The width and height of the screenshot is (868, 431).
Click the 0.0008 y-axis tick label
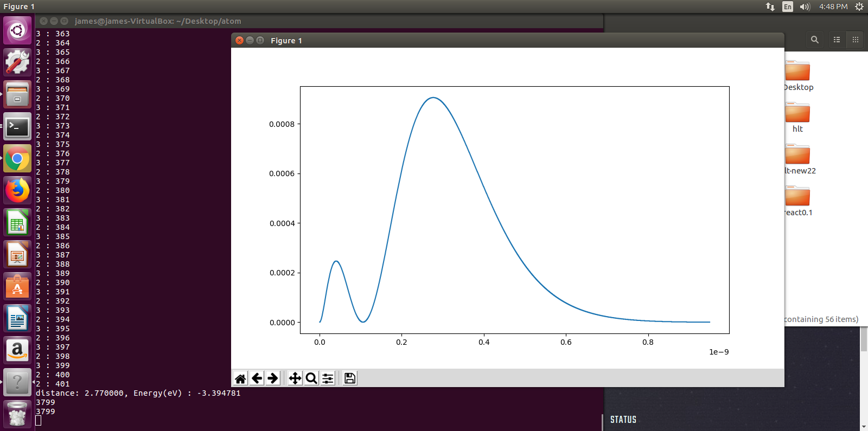pyautogui.click(x=282, y=124)
